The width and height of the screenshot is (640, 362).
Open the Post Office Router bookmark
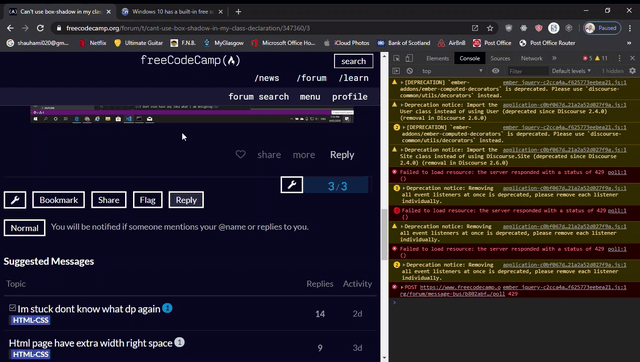point(547,43)
